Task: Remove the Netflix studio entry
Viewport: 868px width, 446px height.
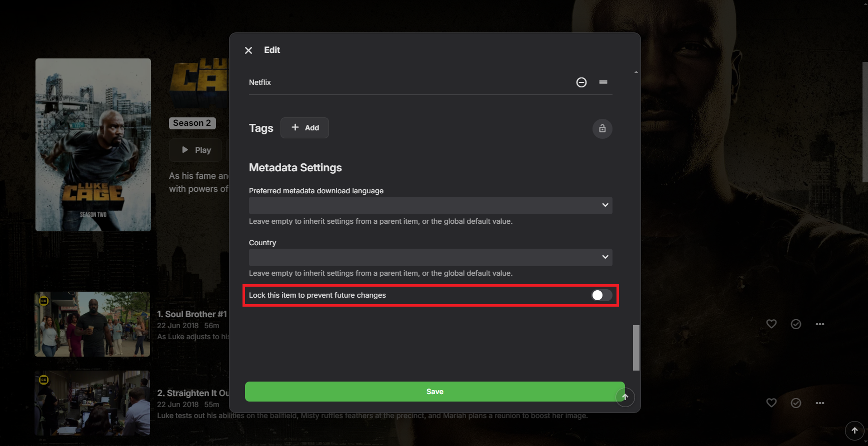Action: [x=581, y=82]
